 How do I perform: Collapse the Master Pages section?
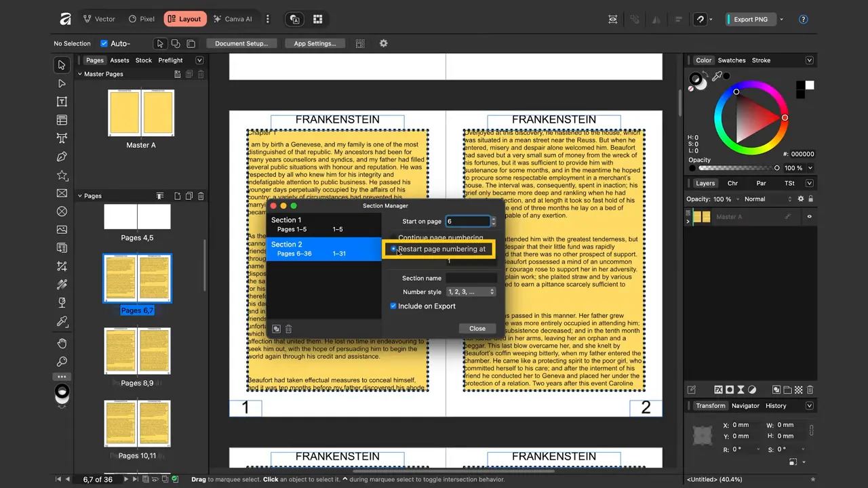pyautogui.click(x=80, y=74)
